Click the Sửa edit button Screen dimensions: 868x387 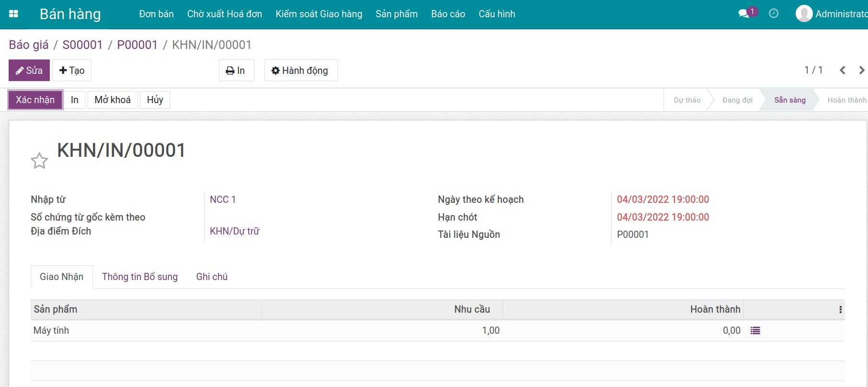click(29, 70)
